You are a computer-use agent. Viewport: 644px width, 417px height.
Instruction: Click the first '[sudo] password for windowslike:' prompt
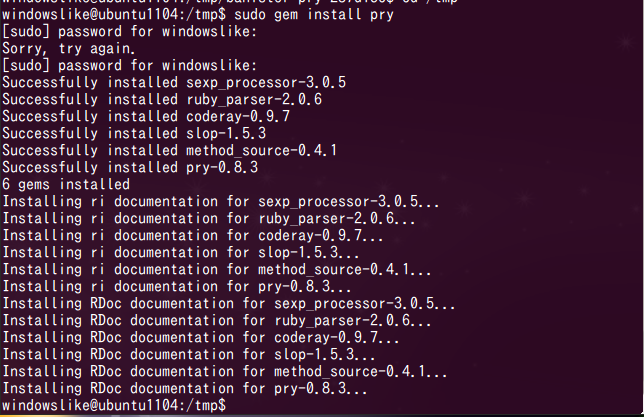click(130, 32)
